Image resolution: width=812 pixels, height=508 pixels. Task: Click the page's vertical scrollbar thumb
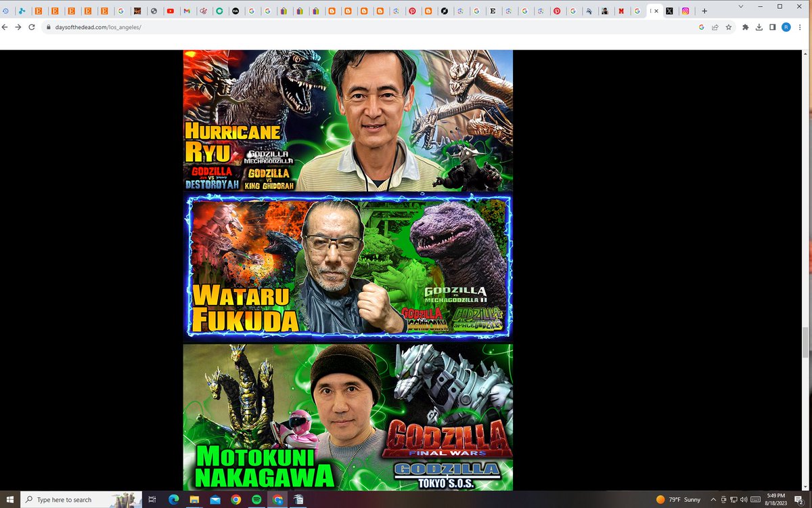[806, 343]
